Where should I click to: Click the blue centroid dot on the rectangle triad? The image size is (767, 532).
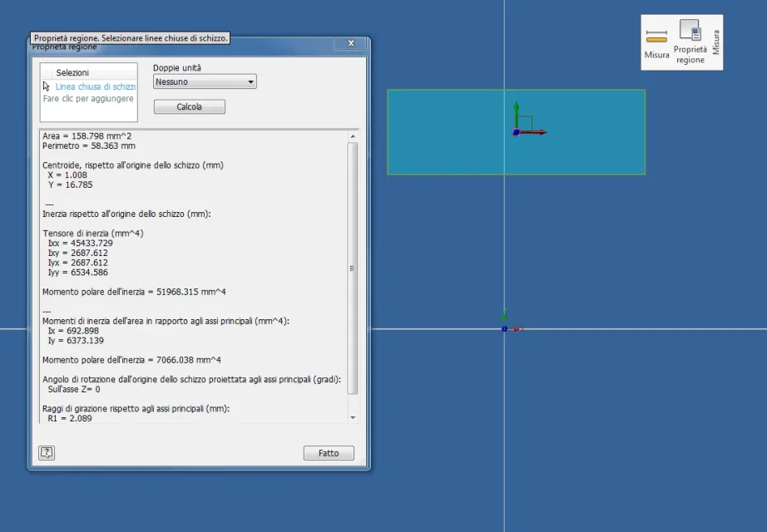pyautogui.click(x=516, y=132)
